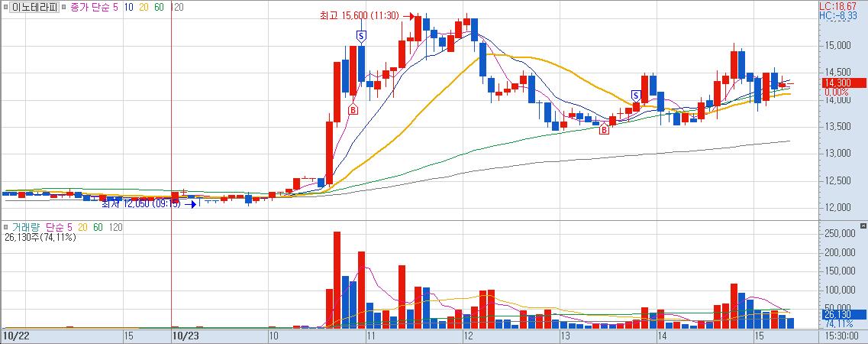Click the 10/22 date on time axis
The width and height of the screenshot is (868, 344).
coord(15,336)
